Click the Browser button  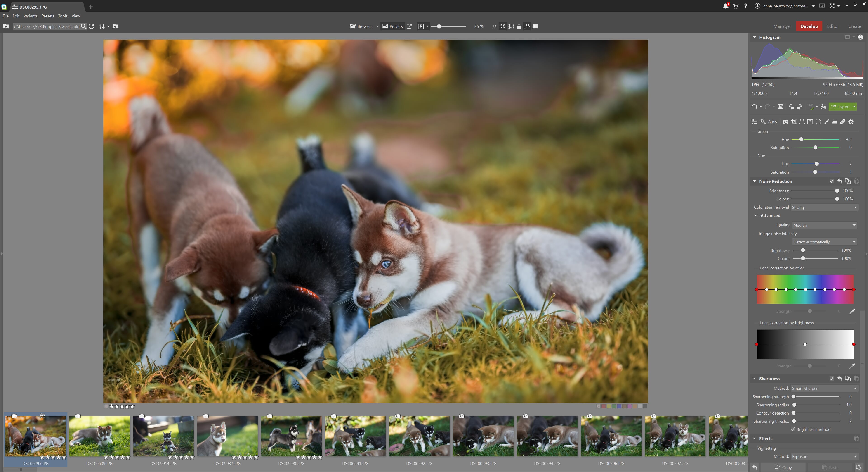coord(361,26)
